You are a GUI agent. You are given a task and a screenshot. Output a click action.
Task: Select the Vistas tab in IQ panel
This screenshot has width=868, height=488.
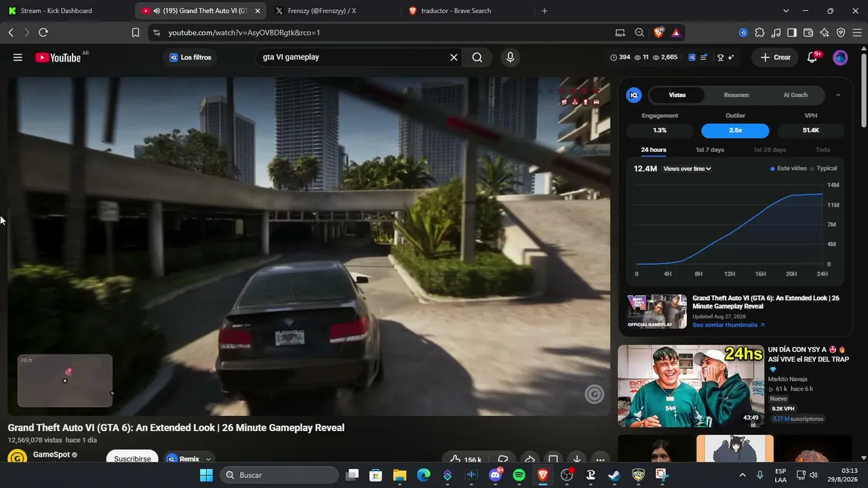coord(677,95)
